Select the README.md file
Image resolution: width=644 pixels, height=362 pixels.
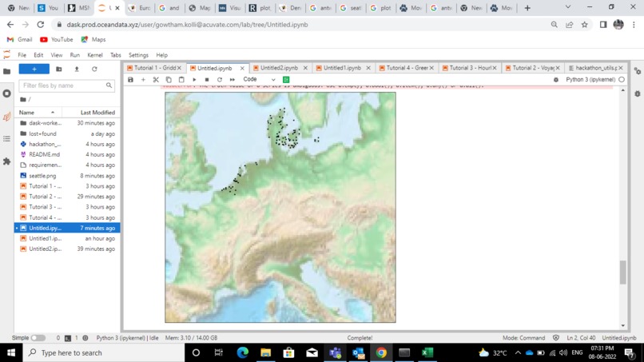pyautogui.click(x=67, y=154)
